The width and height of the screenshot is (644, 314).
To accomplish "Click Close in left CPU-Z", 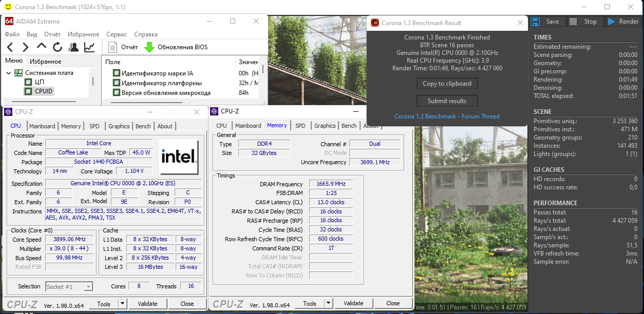I will pos(187,304).
